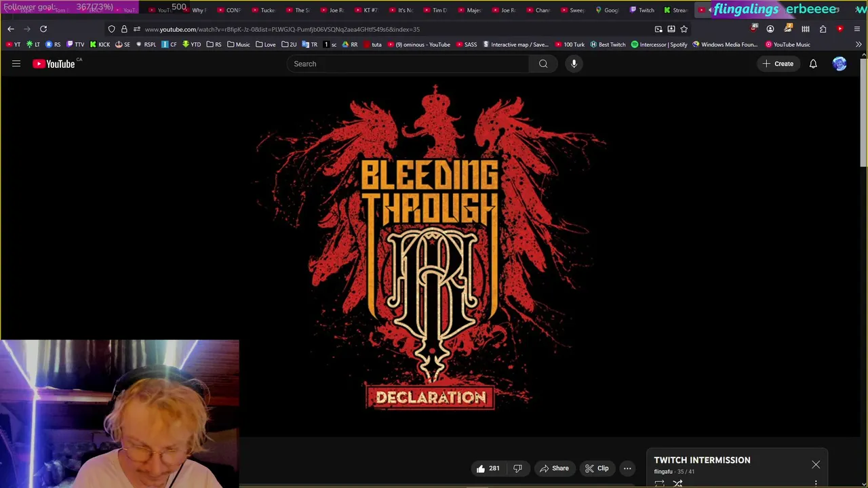Share this video
The image size is (868, 488).
pos(554,468)
